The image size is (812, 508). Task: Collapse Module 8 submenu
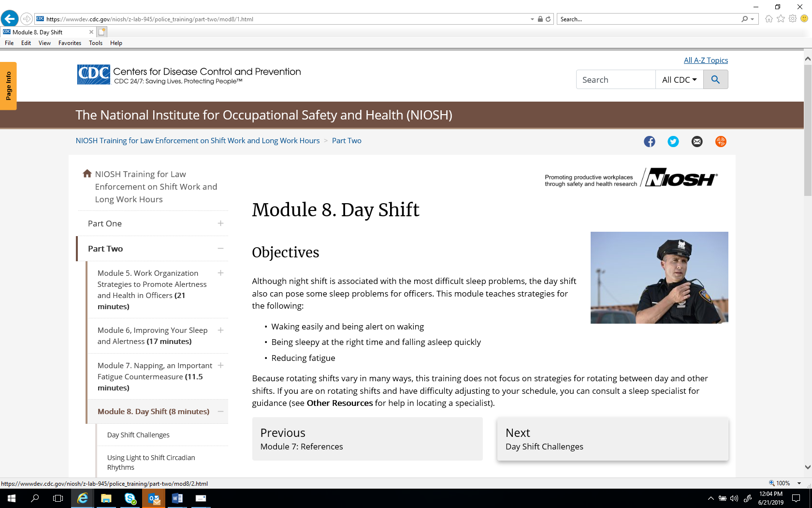[x=220, y=412]
